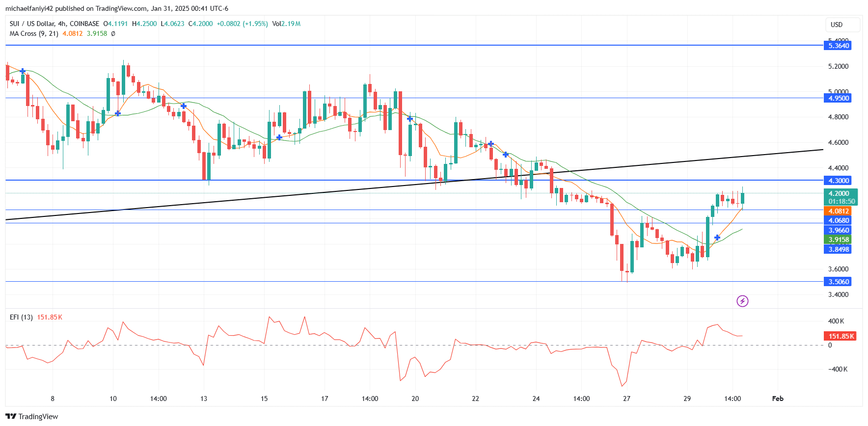Click the EFI (13) indicator label
The height and width of the screenshot is (426, 868).
21,317
